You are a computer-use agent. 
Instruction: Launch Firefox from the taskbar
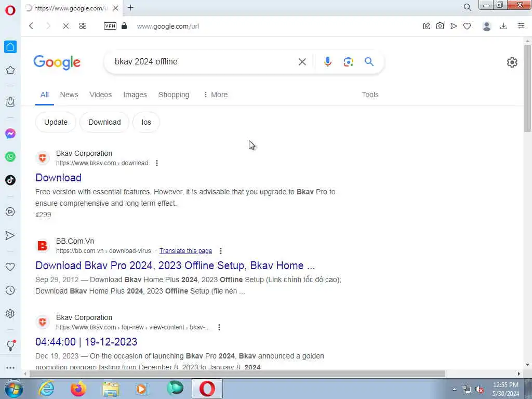tap(78, 389)
